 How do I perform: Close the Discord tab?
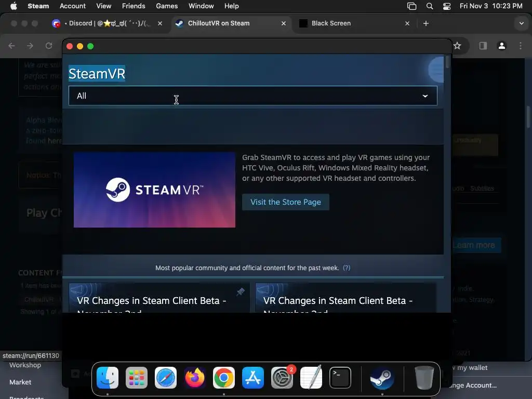[160, 23]
